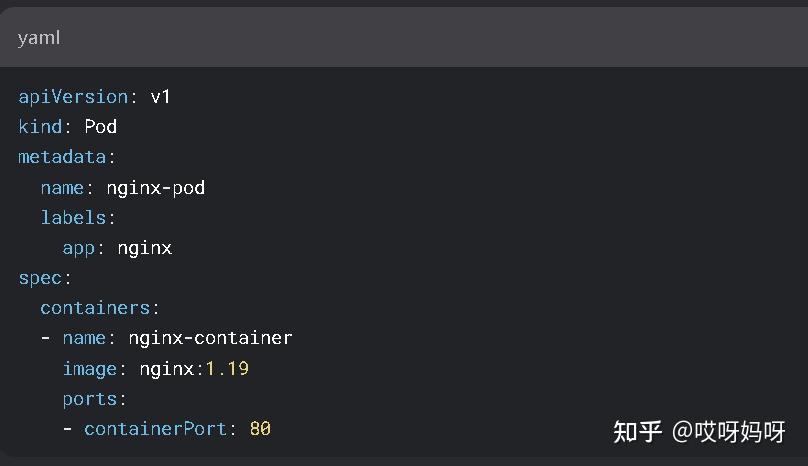Click the apiVersion key
The height and width of the screenshot is (466, 808).
[x=73, y=97]
